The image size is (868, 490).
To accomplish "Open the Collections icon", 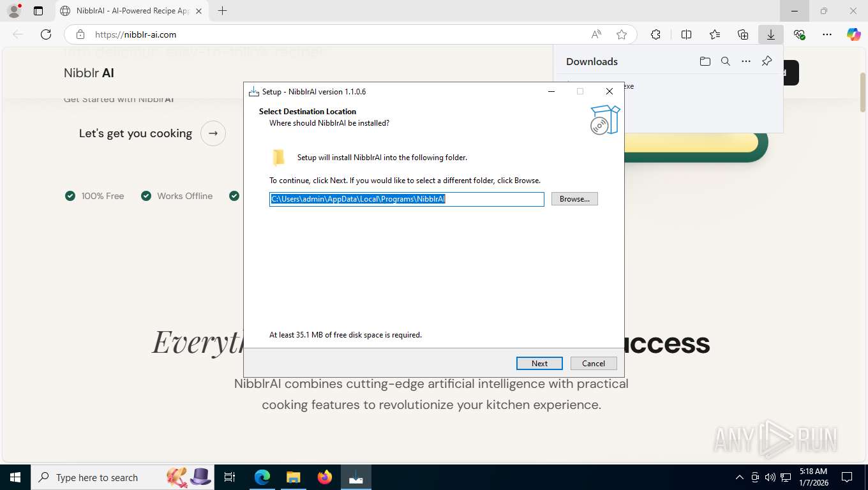I will 743,34.
